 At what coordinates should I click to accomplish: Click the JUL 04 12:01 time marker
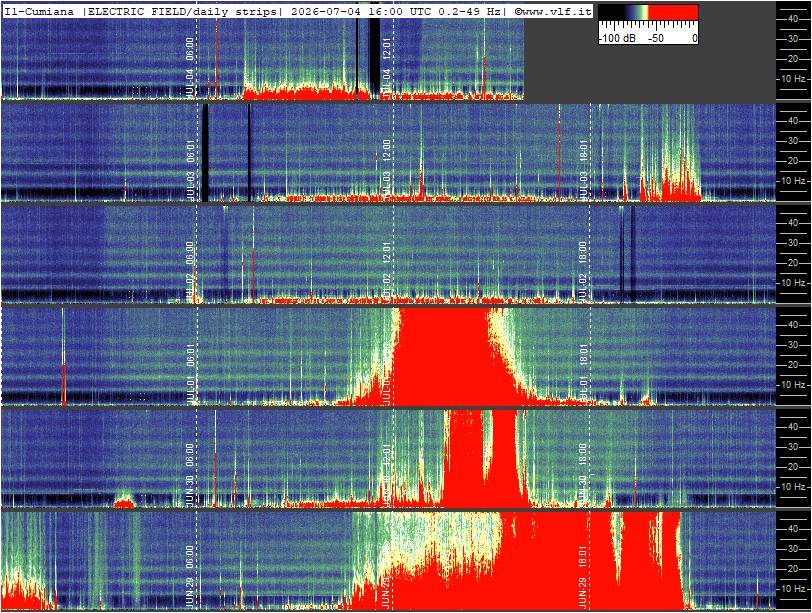pos(386,65)
